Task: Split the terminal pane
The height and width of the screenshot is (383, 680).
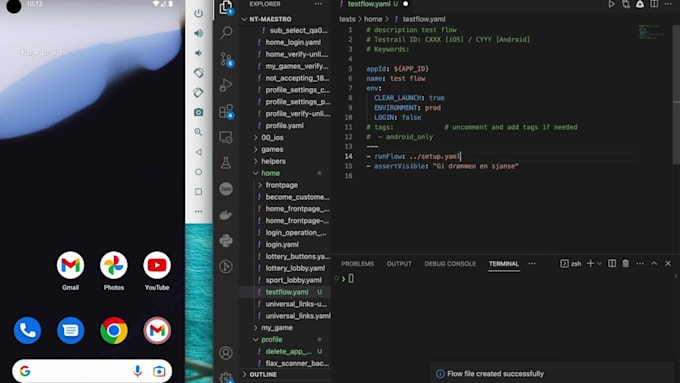Action: click(612, 263)
